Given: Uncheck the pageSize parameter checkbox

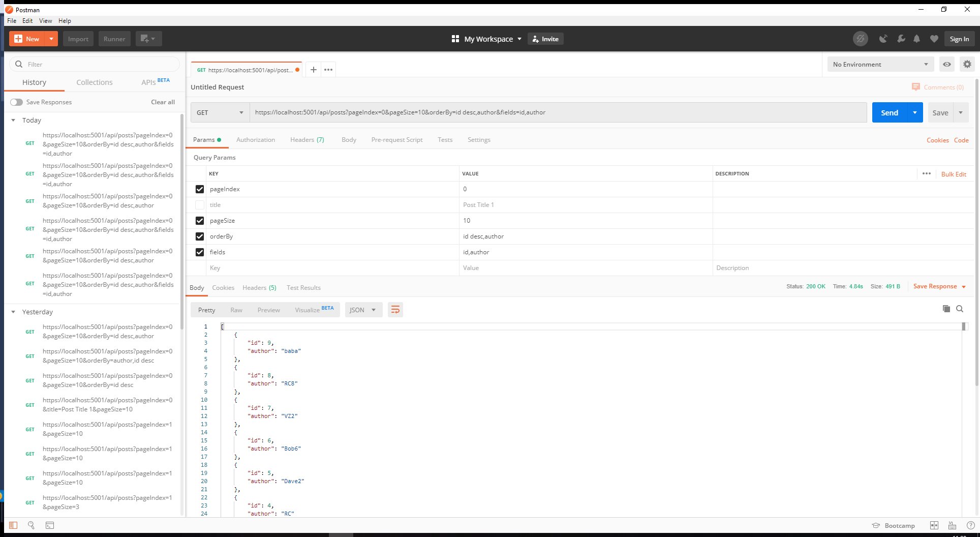Looking at the screenshot, I should coord(200,221).
